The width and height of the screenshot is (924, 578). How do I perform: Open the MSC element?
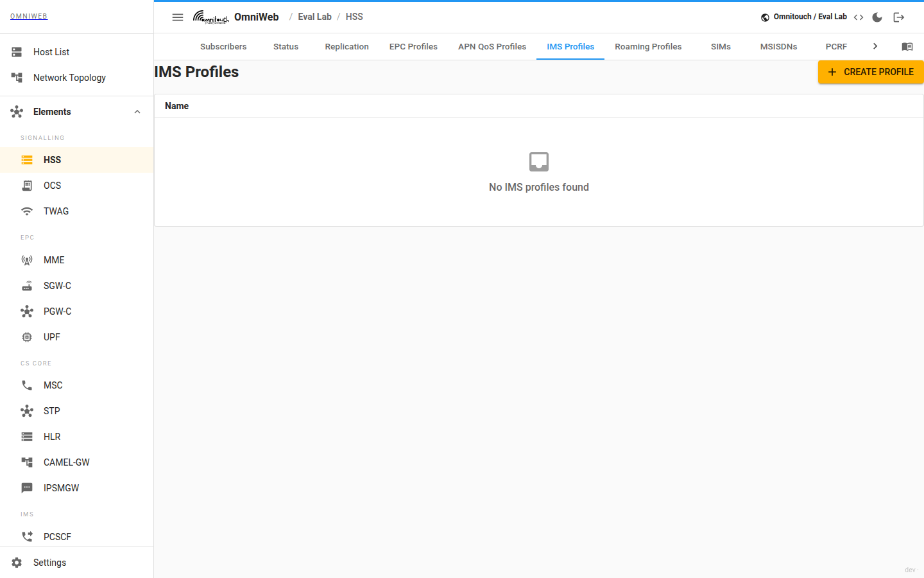coord(77,385)
